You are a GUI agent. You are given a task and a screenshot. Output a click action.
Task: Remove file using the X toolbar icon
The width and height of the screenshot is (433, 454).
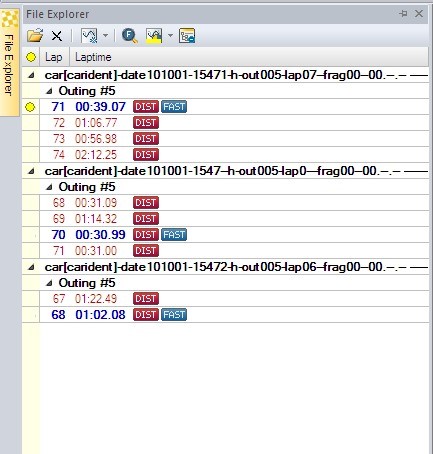coord(57,36)
